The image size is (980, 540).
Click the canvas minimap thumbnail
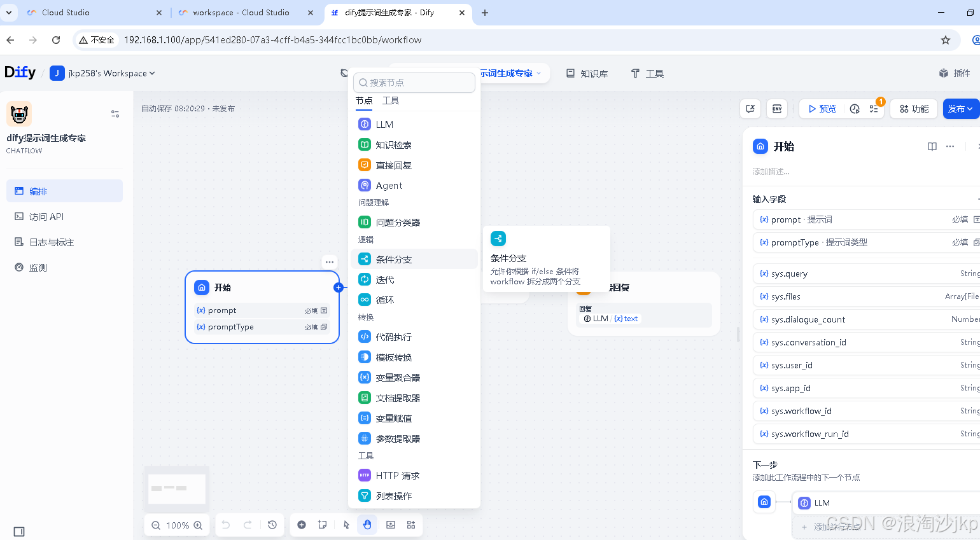[x=177, y=488]
